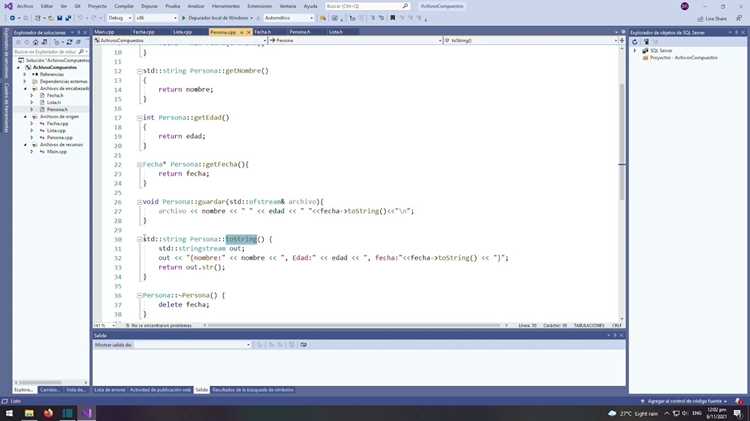Image resolution: width=750 pixels, height=421 pixels.
Task: Switch to the Fecha.h editor tab
Action: (263, 32)
